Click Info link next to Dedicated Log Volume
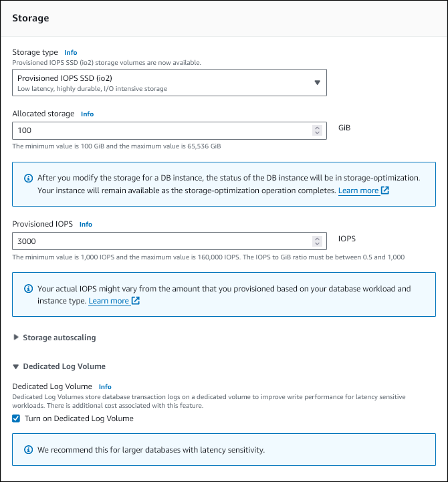The height and width of the screenshot is (482, 448). point(105,387)
